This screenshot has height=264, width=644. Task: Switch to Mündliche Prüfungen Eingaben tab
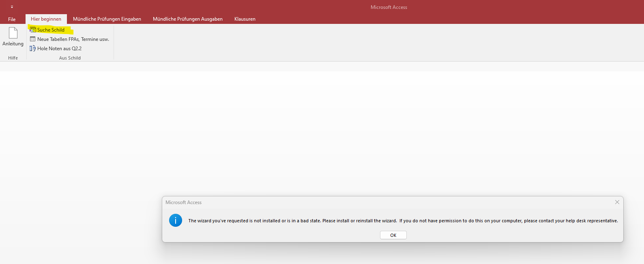point(107,19)
